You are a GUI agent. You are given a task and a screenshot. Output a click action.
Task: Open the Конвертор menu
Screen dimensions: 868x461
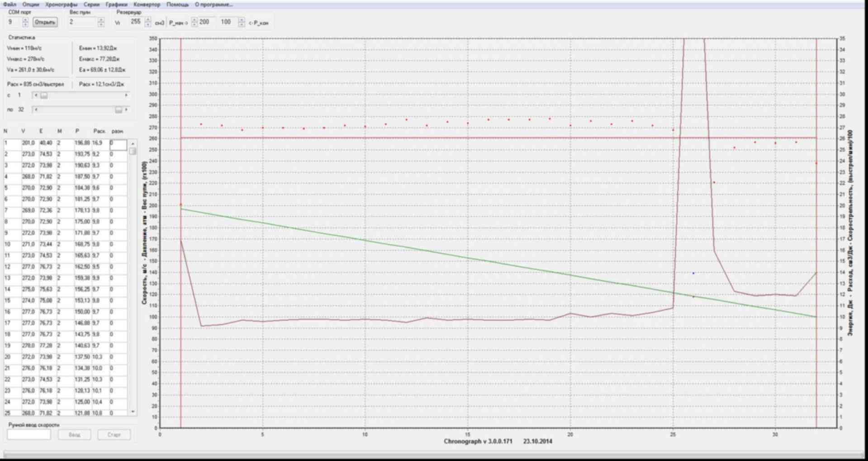click(x=147, y=5)
